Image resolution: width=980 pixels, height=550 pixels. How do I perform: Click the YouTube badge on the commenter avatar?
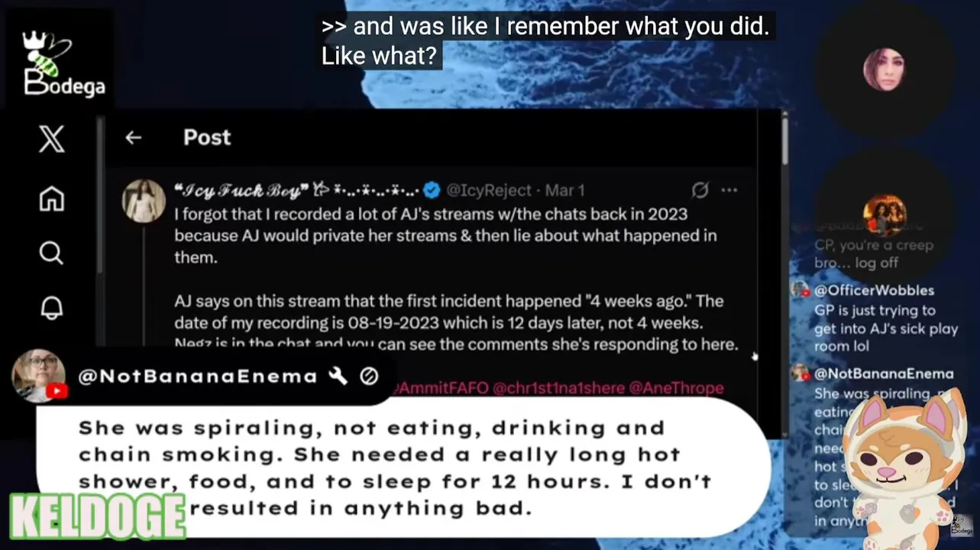57,391
